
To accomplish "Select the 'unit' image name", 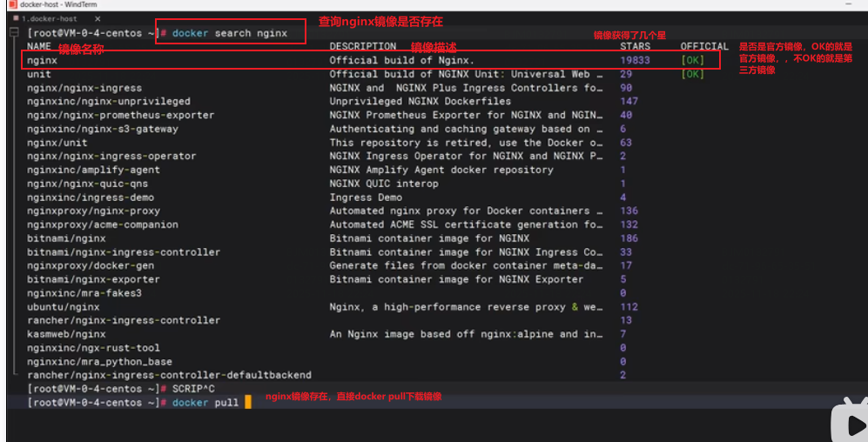I will (x=39, y=74).
